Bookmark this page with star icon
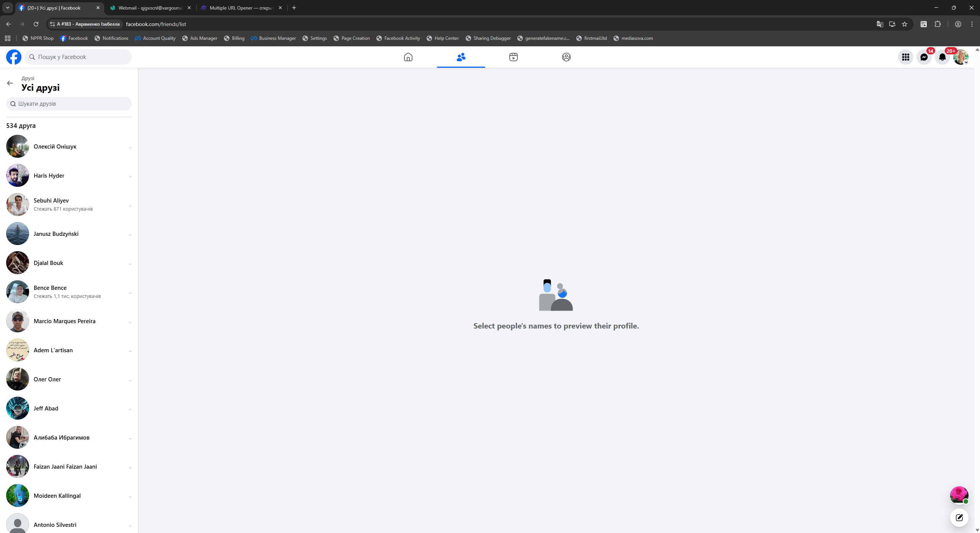 click(x=904, y=24)
